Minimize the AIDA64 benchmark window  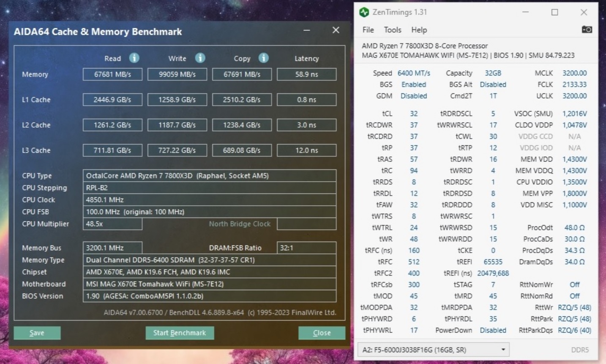pyautogui.click(x=307, y=30)
